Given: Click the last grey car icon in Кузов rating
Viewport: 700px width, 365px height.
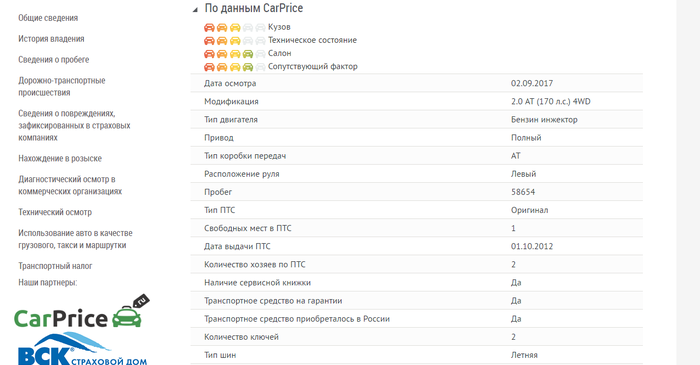Looking at the screenshot, I should click(x=260, y=28).
